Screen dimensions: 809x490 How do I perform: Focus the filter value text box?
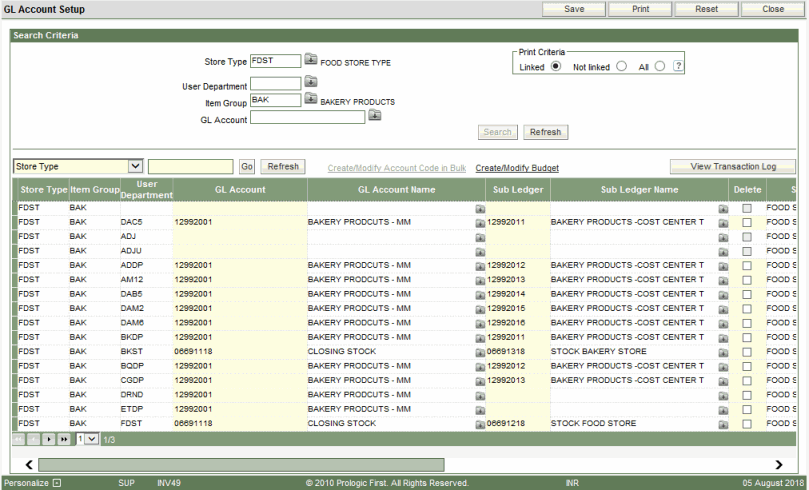point(190,167)
